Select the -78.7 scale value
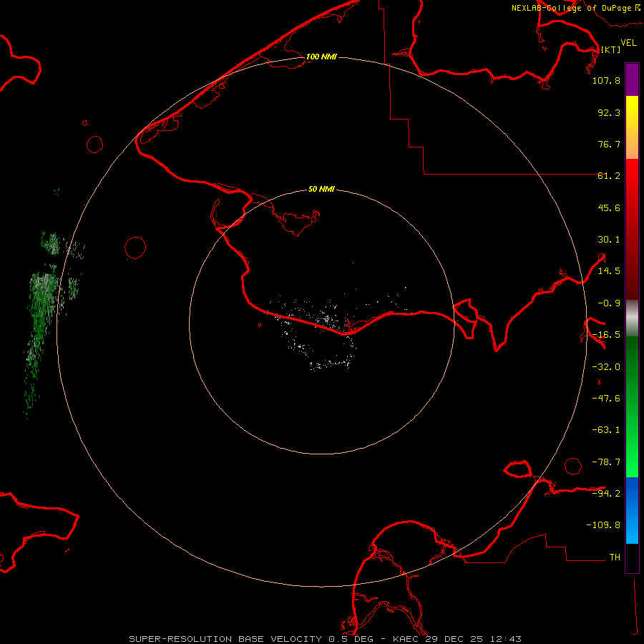The height and width of the screenshot is (644, 644). pyautogui.click(x=606, y=462)
